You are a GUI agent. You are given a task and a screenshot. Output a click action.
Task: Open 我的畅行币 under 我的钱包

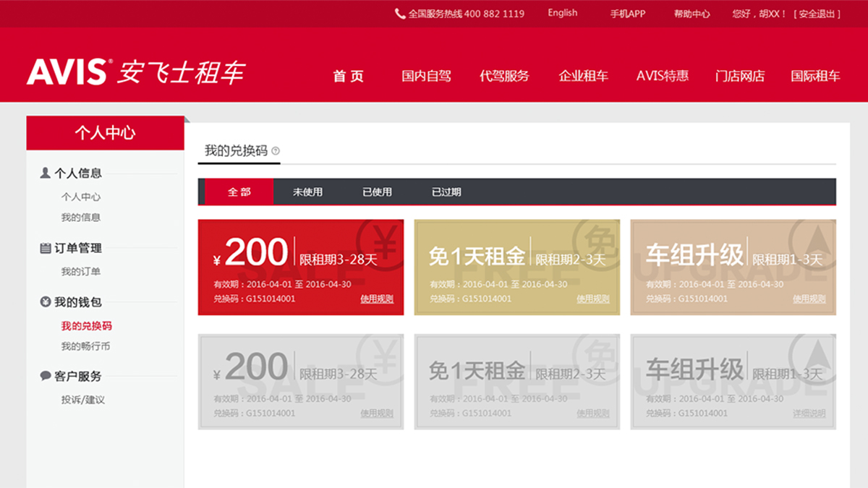tap(85, 346)
